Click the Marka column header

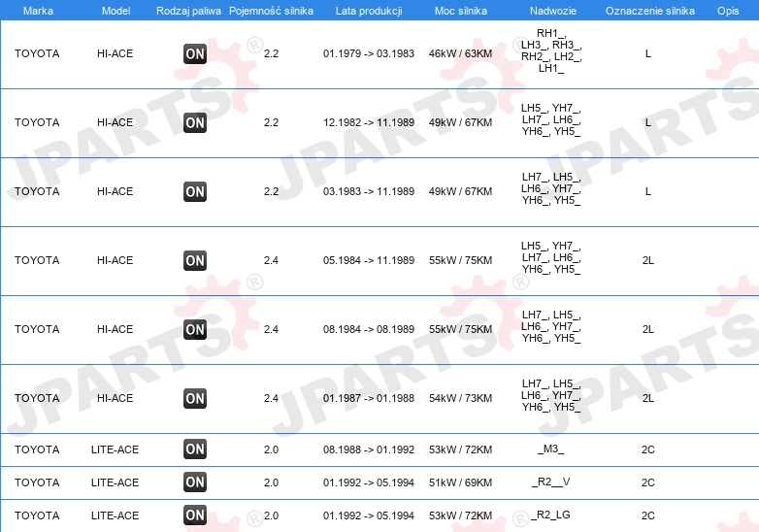click(x=38, y=11)
